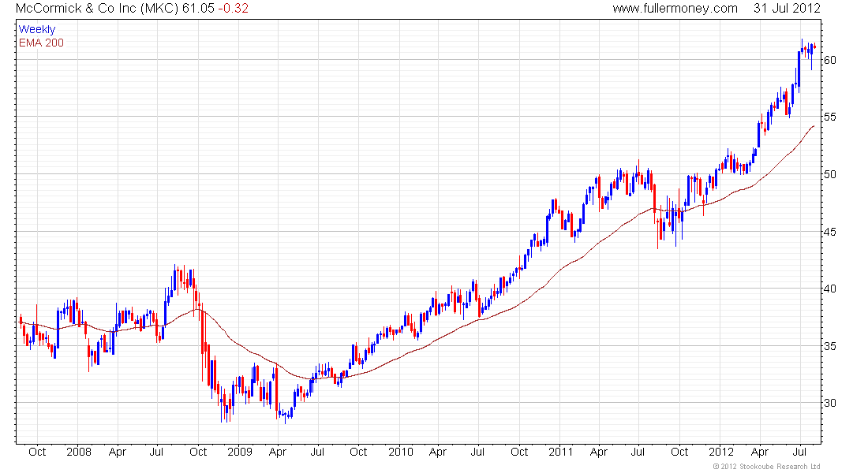868x473 pixels.
Task: Click the 61.05 price value
Action: [x=197, y=9]
